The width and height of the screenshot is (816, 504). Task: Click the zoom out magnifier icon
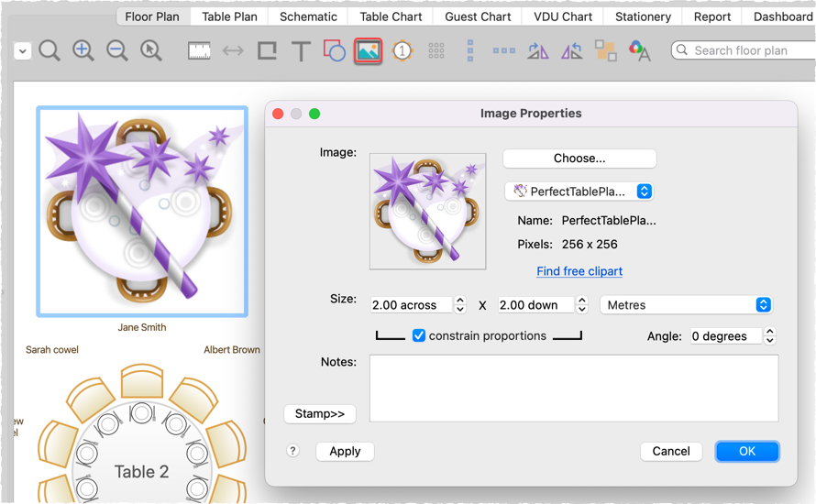tap(117, 51)
